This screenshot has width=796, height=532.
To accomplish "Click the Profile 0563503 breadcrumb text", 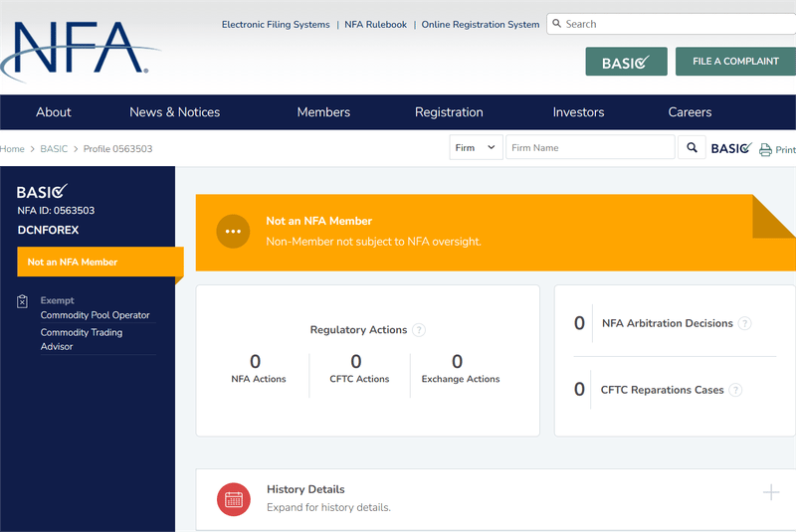I will (x=117, y=148).
